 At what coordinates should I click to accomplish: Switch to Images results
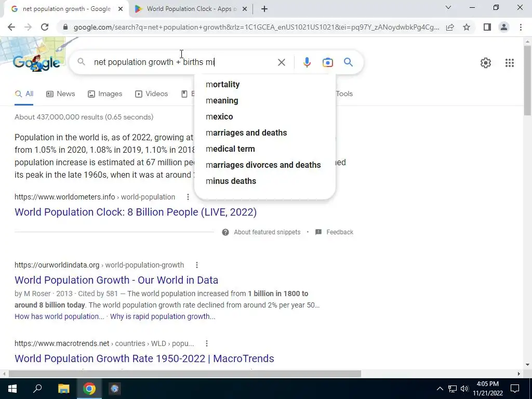104,94
